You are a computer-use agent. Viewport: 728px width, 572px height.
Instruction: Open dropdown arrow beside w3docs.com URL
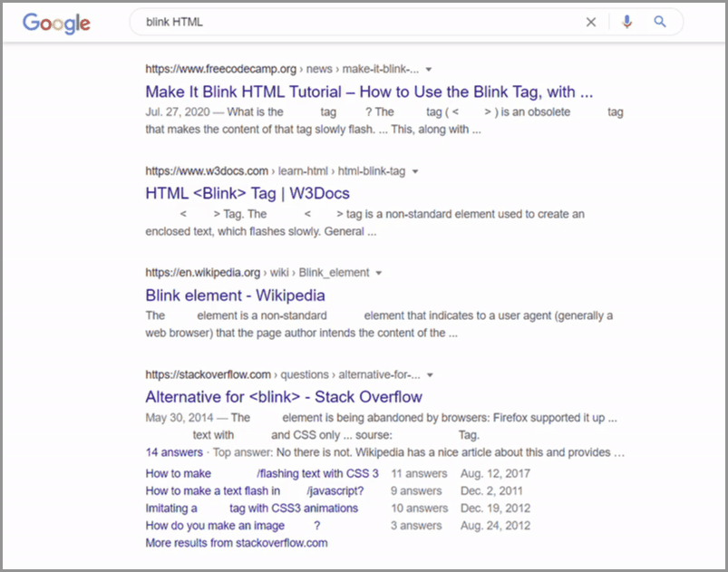click(x=415, y=172)
